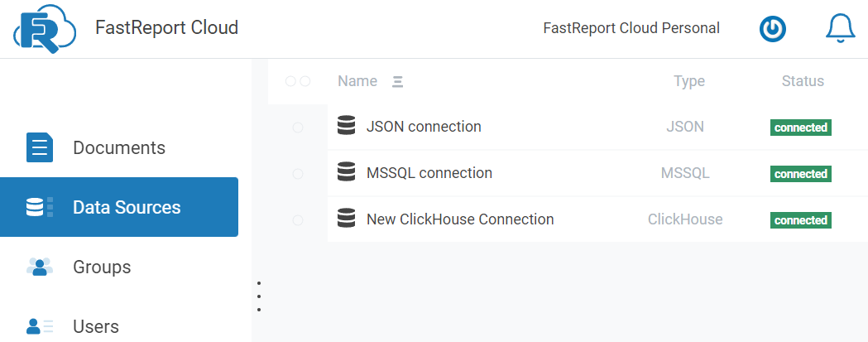Toggle the select-all circles in the header
Screen dimensions: 868x342
(298, 81)
